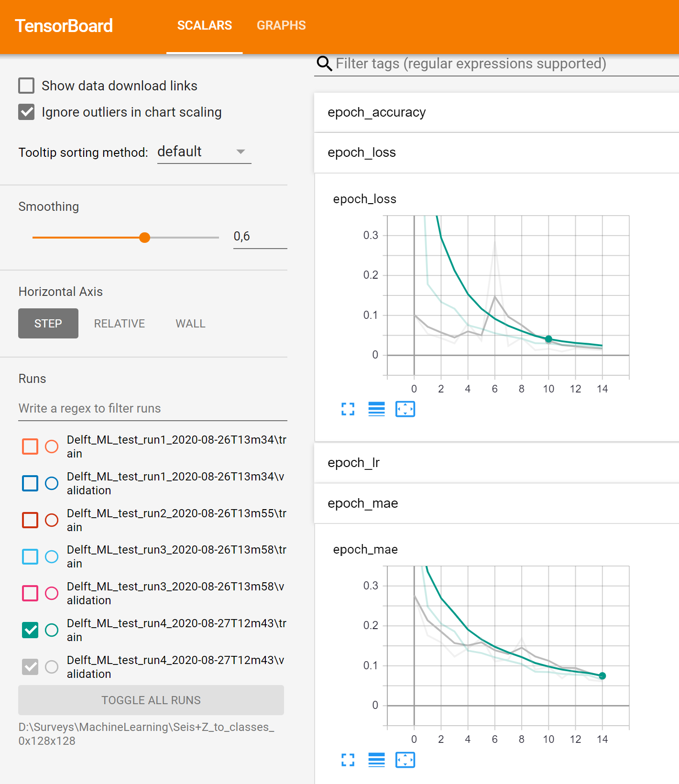Click the Smoothing slider handle
This screenshot has width=679, height=784.
[144, 238]
